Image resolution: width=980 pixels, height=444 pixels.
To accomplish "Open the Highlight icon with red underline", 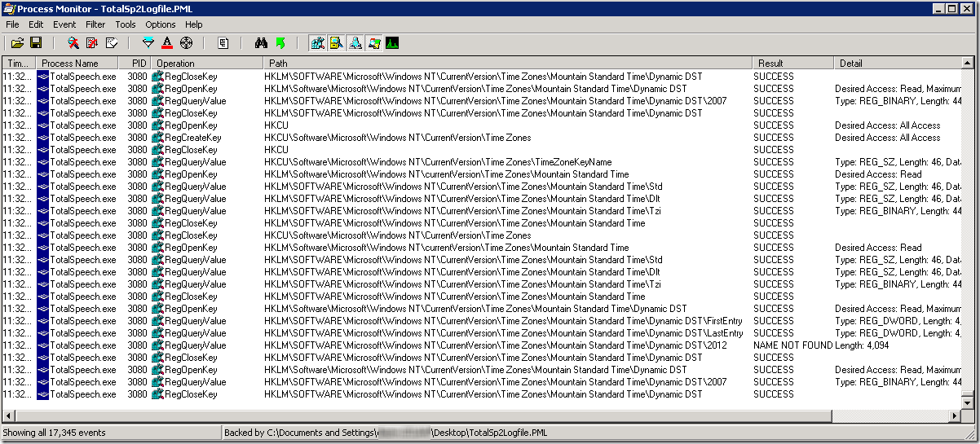I will coord(167,42).
